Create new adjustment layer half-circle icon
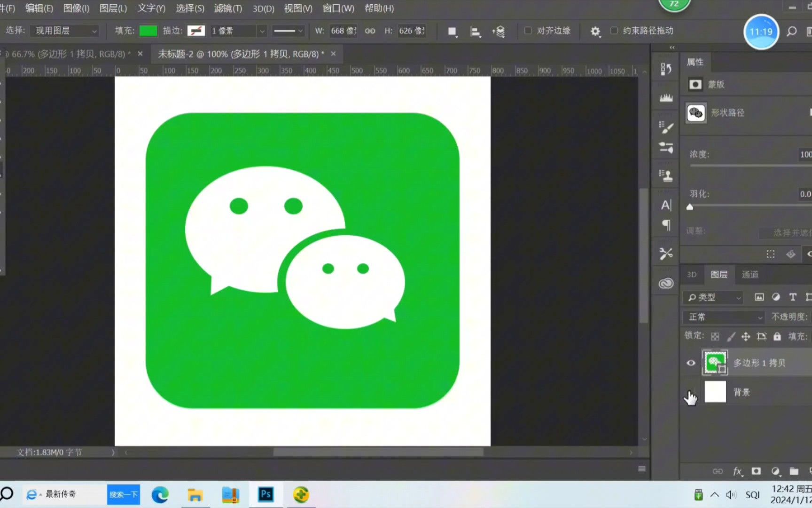812x508 pixels. click(776, 471)
